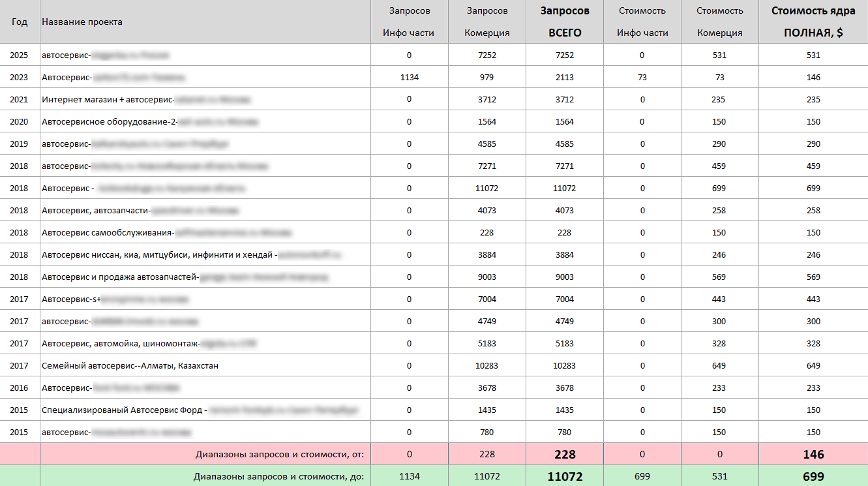Select the year 2023 cell
Image resolution: width=868 pixels, height=486 pixels.
[20, 78]
